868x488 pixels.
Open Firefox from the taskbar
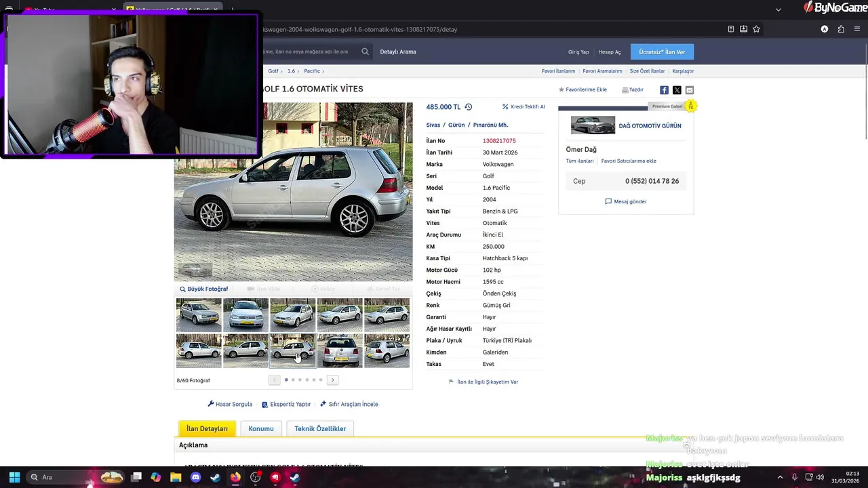tap(235, 477)
